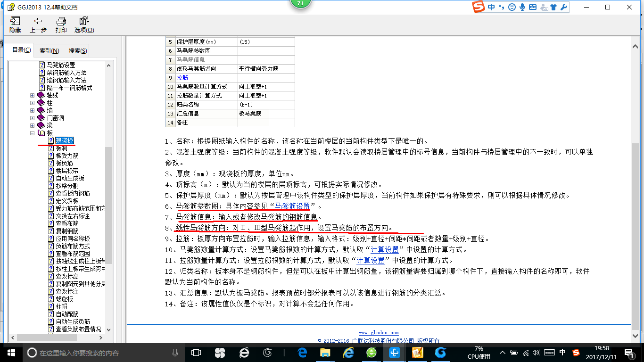
Task: Toggle Sogou punctuation mode icon
Action: pyautogui.click(x=502, y=7)
